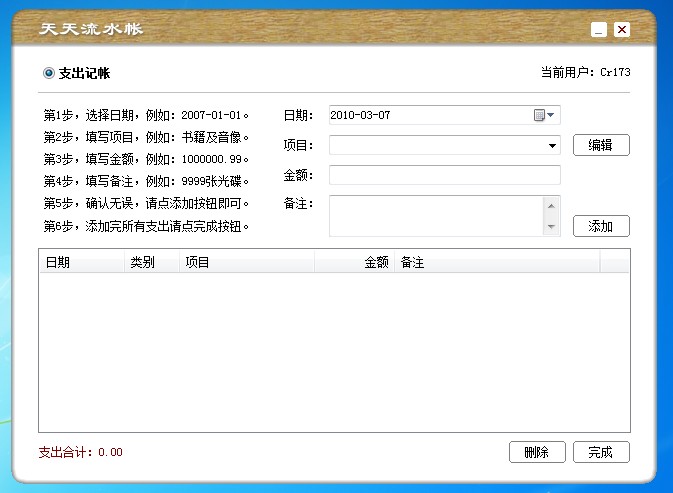
Task: Close the 天天流水帐 window
Action: coord(622,30)
